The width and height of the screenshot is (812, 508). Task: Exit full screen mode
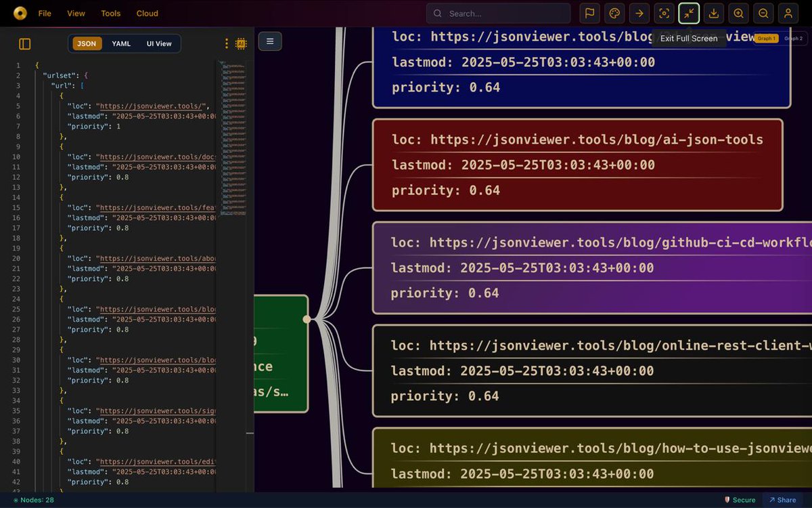click(x=689, y=14)
